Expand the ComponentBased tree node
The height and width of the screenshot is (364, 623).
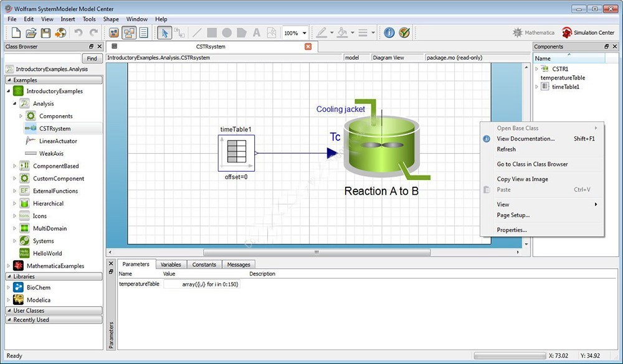tap(15, 166)
